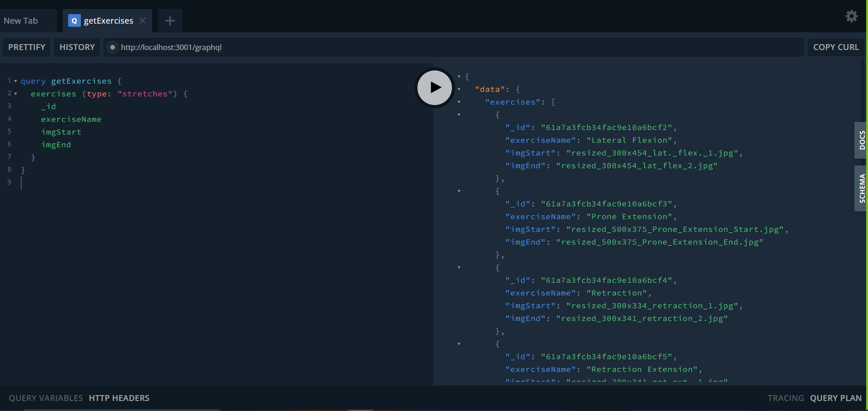
Task: Collapse the Retraction object
Action: [459, 267]
